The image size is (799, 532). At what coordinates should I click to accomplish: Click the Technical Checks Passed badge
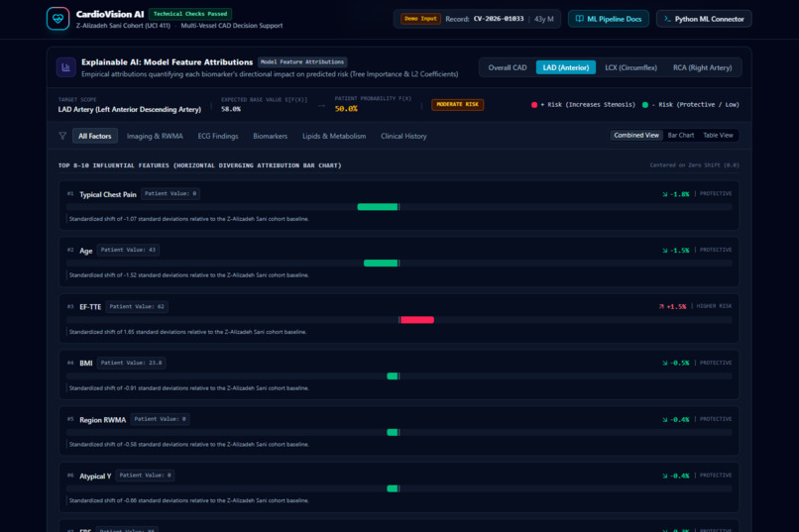(190, 14)
